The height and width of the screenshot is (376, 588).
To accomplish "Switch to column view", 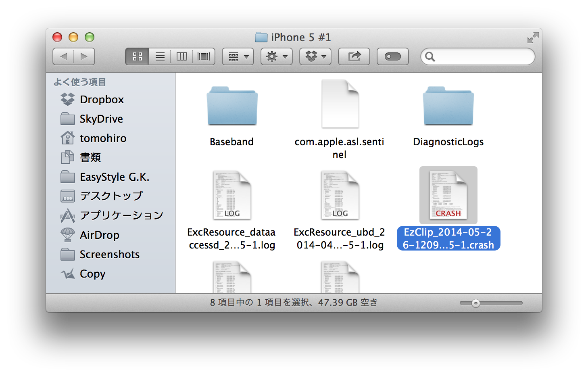I will (181, 56).
